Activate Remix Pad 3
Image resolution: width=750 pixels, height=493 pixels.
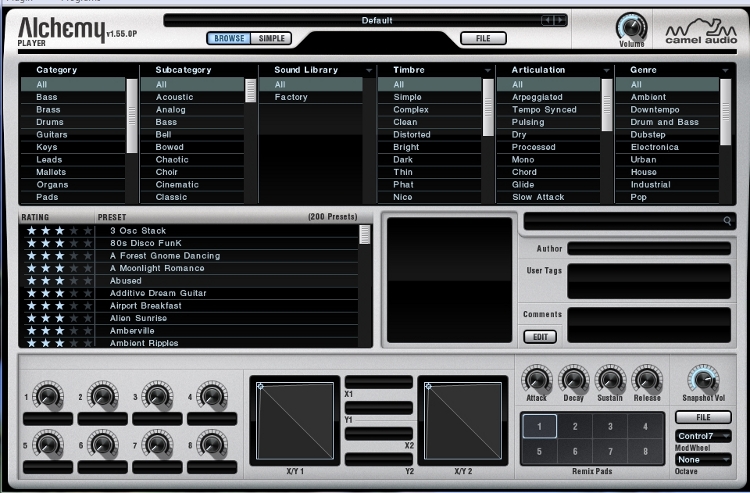(610, 426)
